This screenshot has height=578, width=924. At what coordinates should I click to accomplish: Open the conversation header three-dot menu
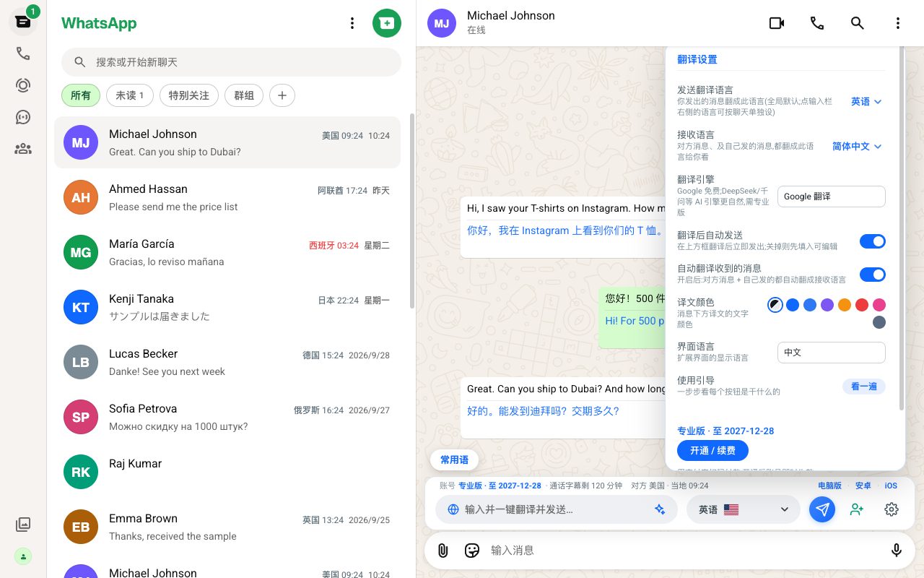click(x=898, y=23)
